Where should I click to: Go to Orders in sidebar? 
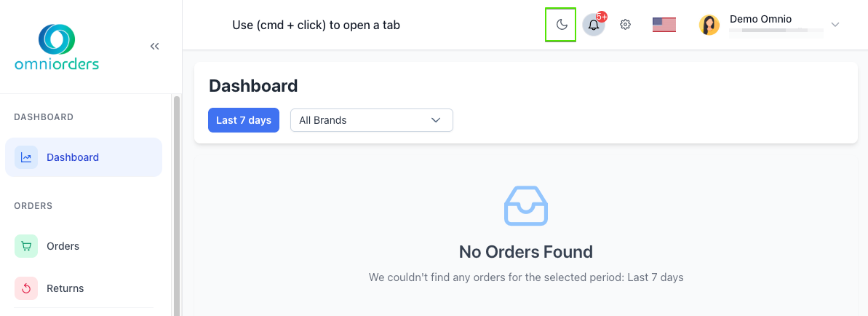click(x=63, y=246)
